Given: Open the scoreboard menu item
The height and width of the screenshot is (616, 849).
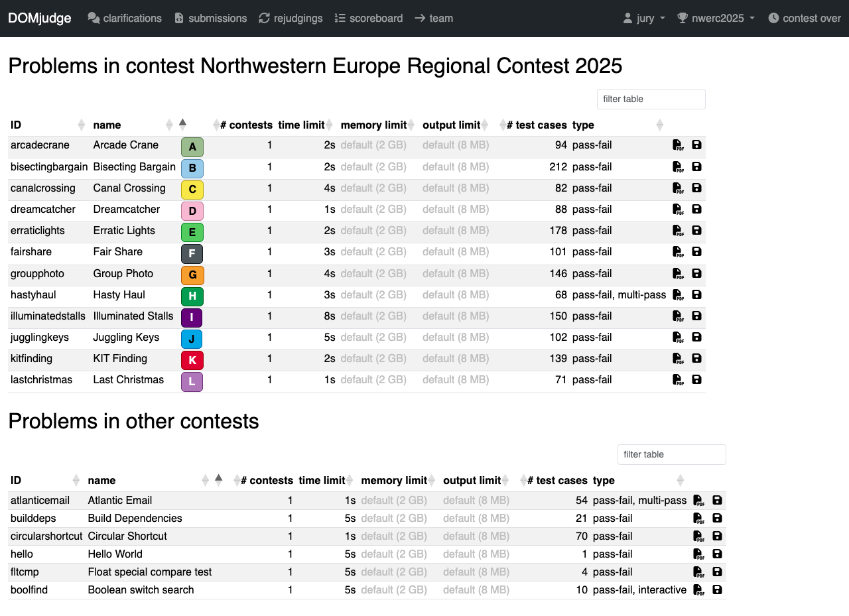Looking at the screenshot, I should (368, 19).
